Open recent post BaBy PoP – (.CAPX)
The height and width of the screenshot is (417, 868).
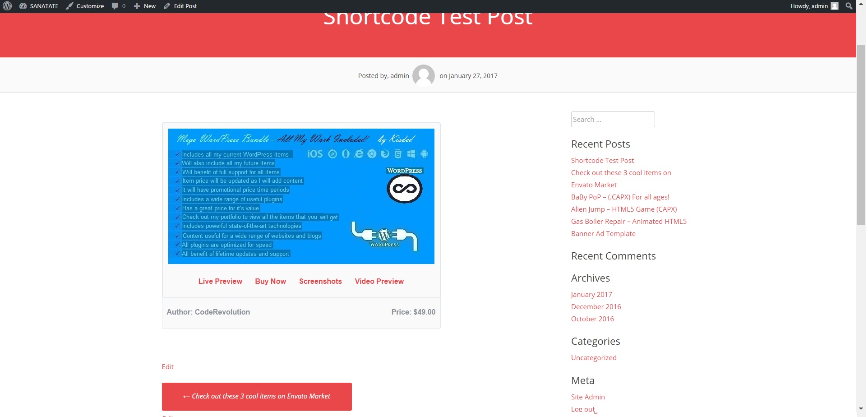point(620,197)
